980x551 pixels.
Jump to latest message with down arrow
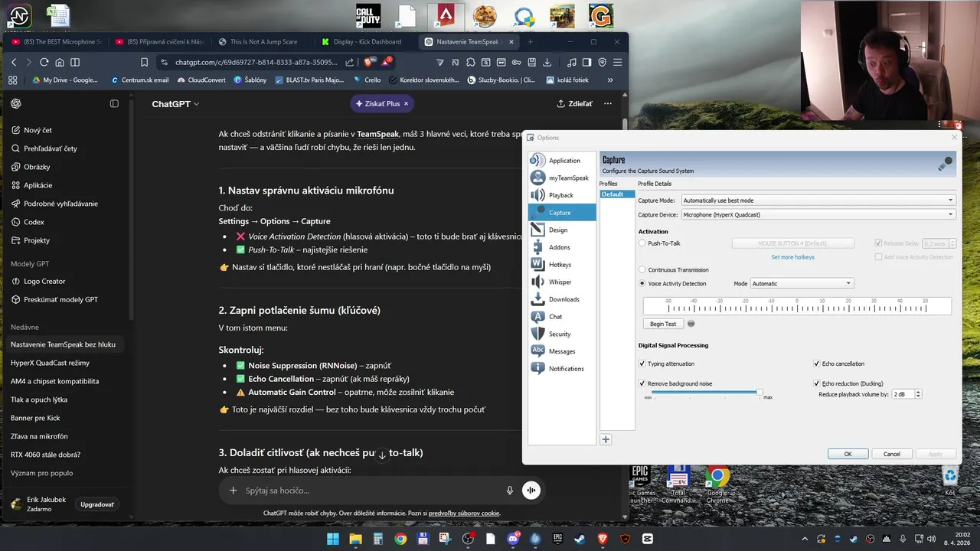(382, 455)
